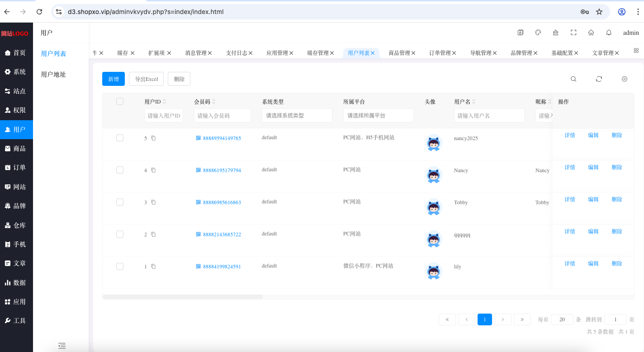The width and height of the screenshot is (644, 352).
Task: Click the 请输入用户名 filter field
Action: [489, 116]
